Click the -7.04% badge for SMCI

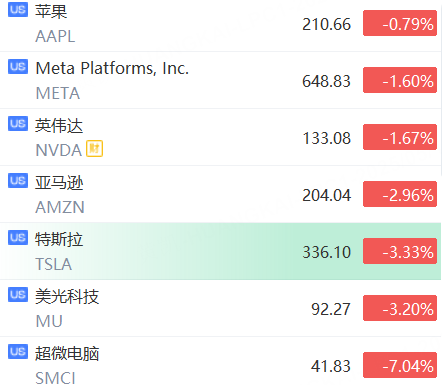click(x=400, y=365)
